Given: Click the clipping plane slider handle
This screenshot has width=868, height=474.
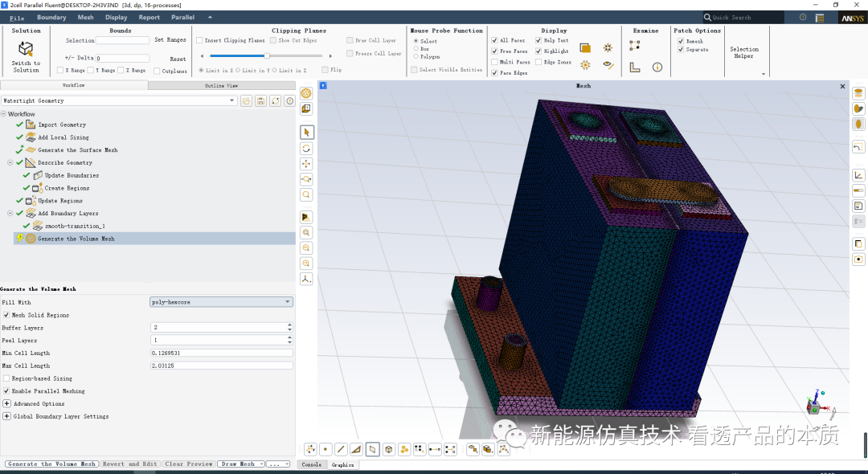Looking at the screenshot, I should 266,56.
